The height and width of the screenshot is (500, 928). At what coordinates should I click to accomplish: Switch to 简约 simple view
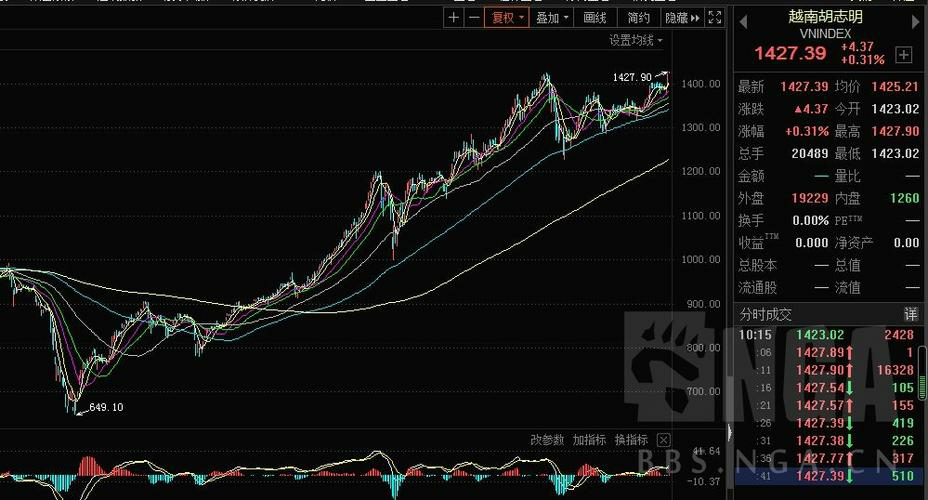(x=639, y=18)
